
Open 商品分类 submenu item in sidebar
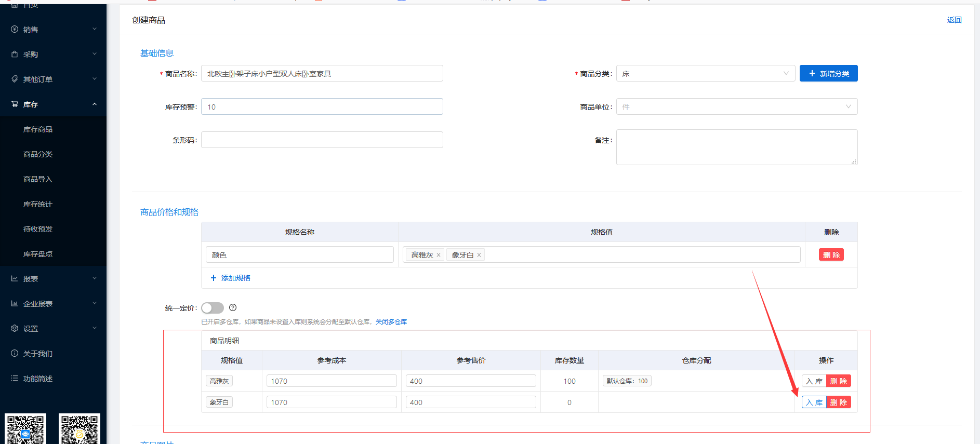click(x=38, y=154)
